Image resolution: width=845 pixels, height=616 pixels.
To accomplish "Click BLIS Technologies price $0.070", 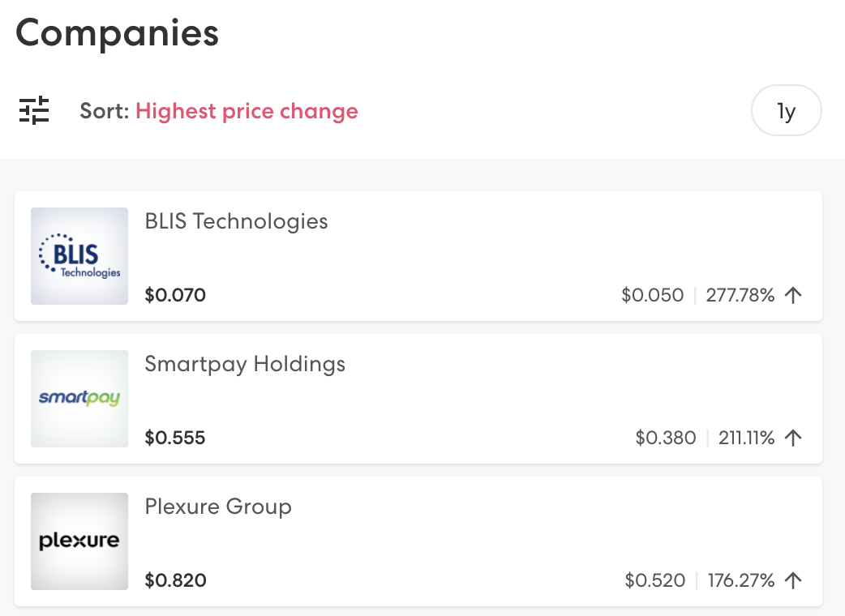I will coord(175,295).
